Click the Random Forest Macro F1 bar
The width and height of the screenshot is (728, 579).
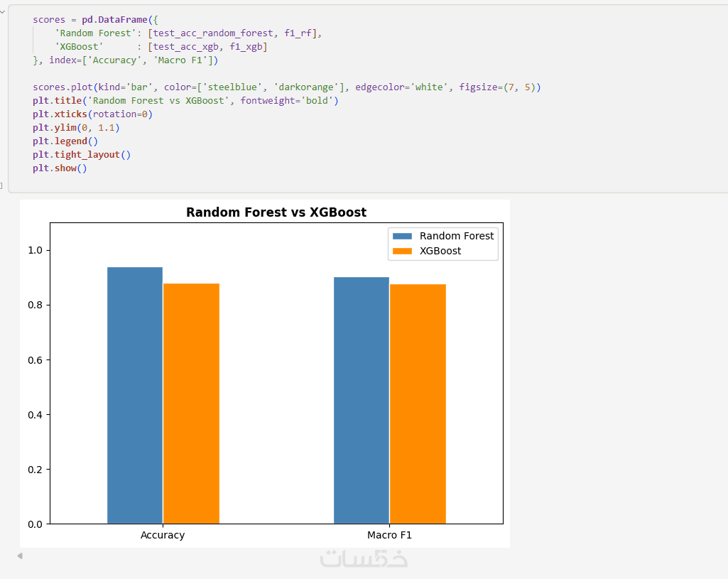coord(362,400)
